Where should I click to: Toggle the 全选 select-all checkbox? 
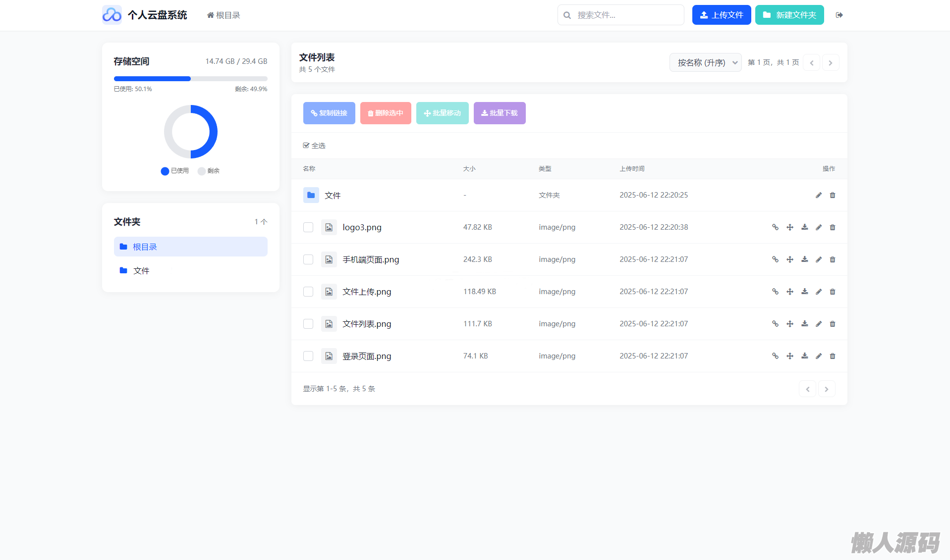[x=306, y=146]
